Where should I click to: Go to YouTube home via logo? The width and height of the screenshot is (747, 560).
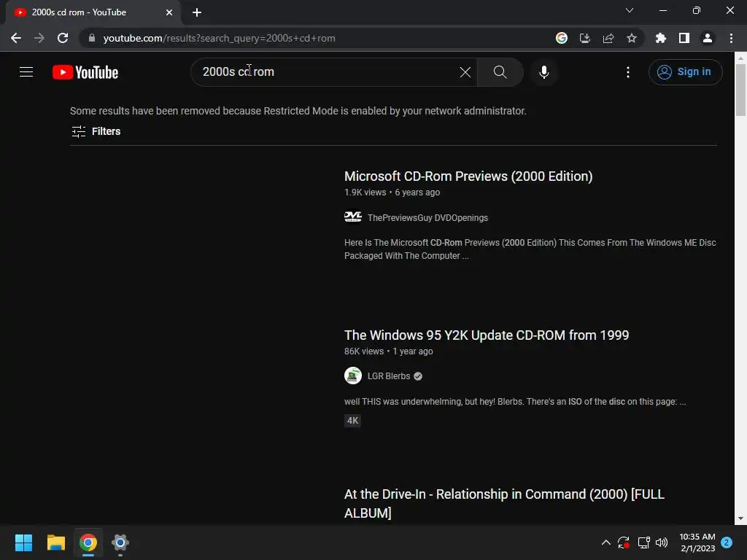tap(85, 72)
